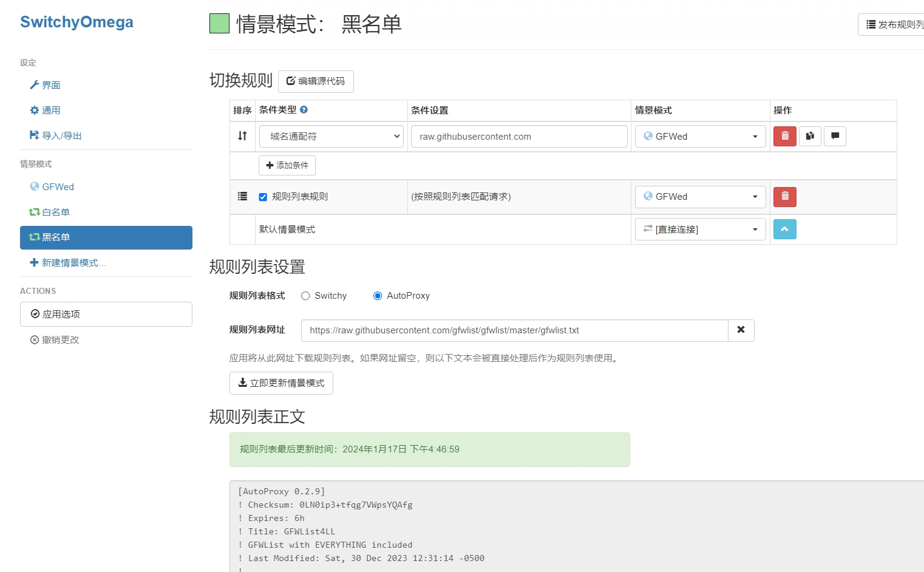Image resolution: width=924 pixels, height=572 pixels.
Task: Open 直接连接 default profile dropdown
Action: (x=701, y=230)
